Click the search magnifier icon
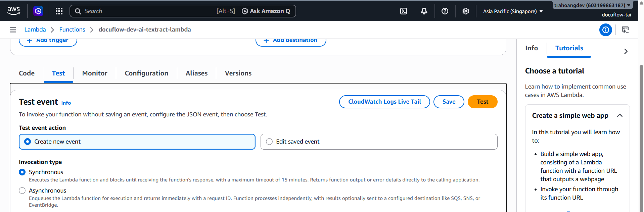Screen dimensions: 644x212 click(x=78, y=11)
